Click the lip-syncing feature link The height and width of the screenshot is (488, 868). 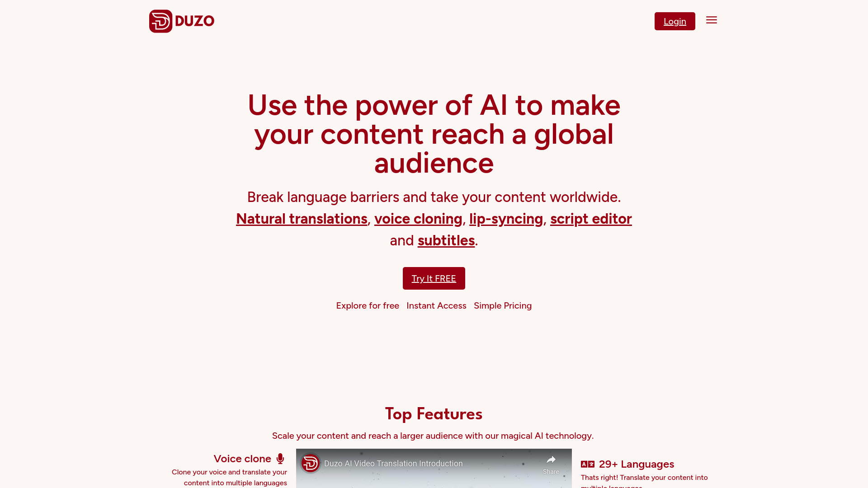(506, 219)
